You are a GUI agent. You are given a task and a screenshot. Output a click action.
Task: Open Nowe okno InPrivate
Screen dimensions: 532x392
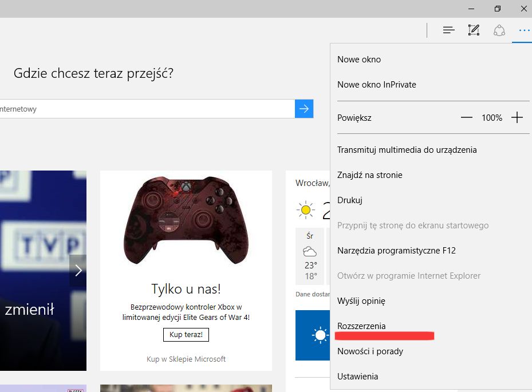pos(377,85)
